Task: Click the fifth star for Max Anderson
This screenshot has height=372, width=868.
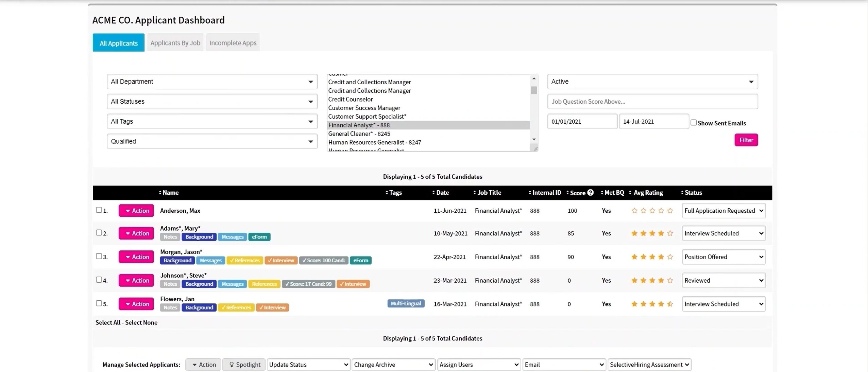Action: pyautogui.click(x=670, y=211)
